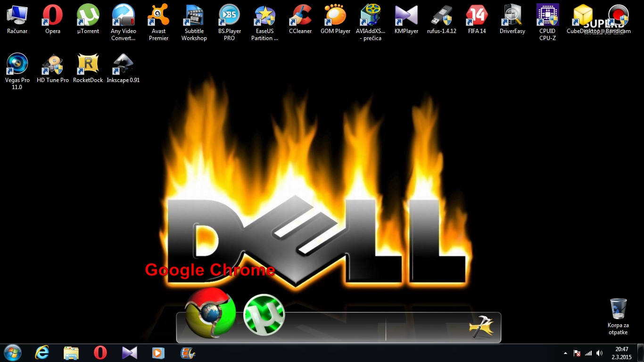Open the Računar desktop icon
The height and width of the screenshot is (362, 644).
17,19
